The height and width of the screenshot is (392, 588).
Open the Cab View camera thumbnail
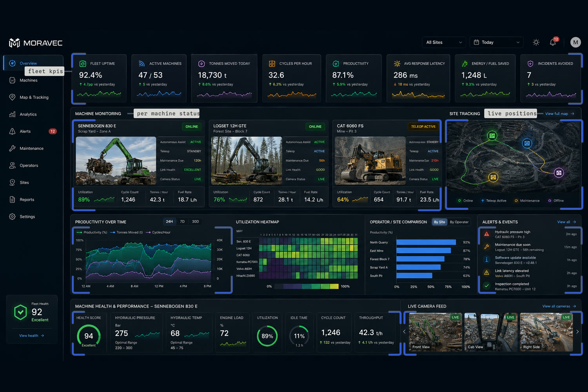491,332
